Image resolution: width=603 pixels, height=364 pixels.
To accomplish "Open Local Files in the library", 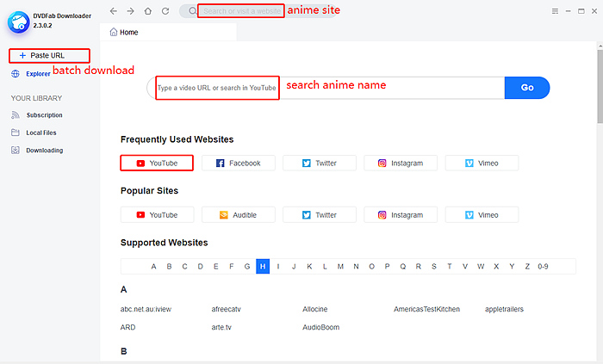I will click(x=41, y=133).
